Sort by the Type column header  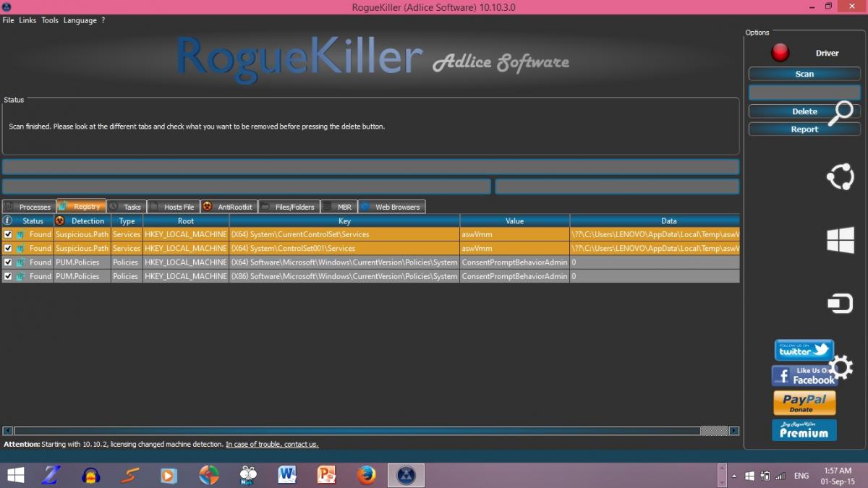[x=127, y=221]
